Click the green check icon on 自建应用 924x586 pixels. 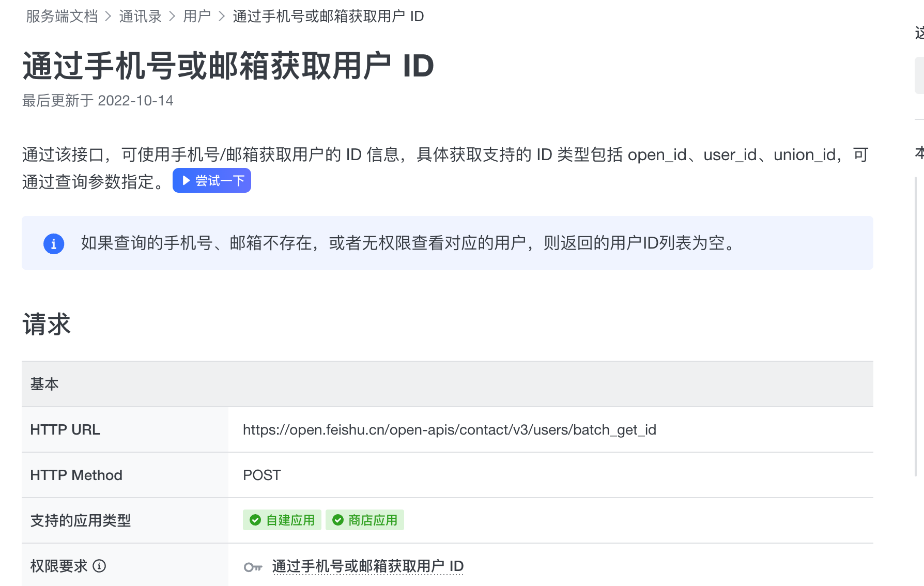click(x=255, y=520)
